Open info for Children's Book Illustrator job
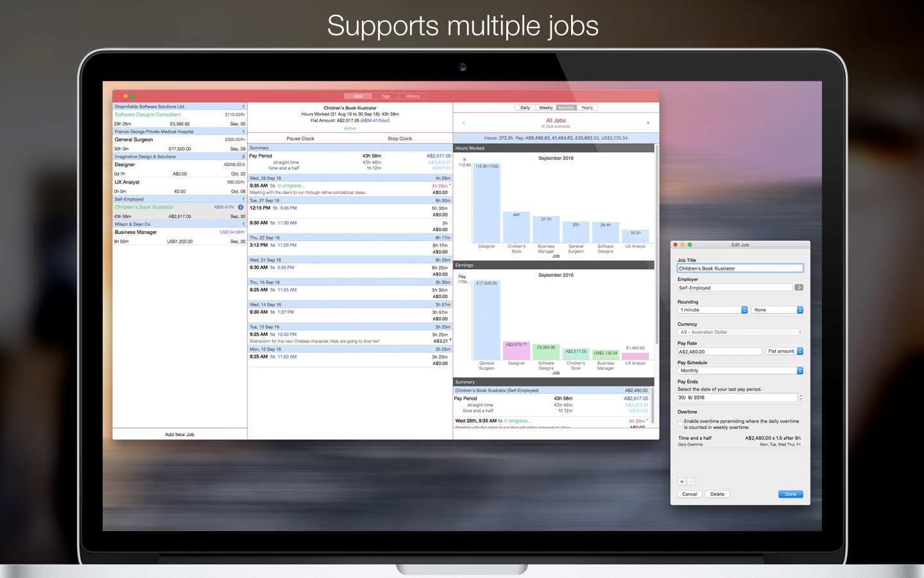Image resolution: width=924 pixels, height=578 pixels. (x=241, y=207)
